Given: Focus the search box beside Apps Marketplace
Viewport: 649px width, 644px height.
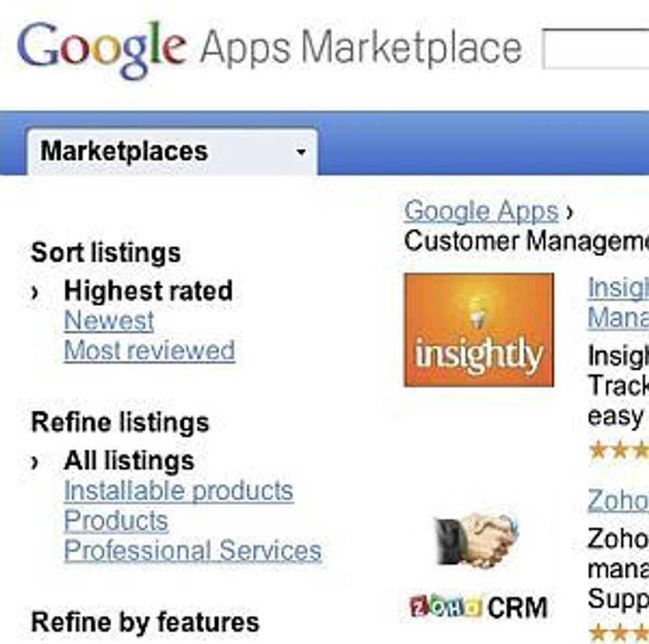Looking at the screenshot, I should [596, 49].
